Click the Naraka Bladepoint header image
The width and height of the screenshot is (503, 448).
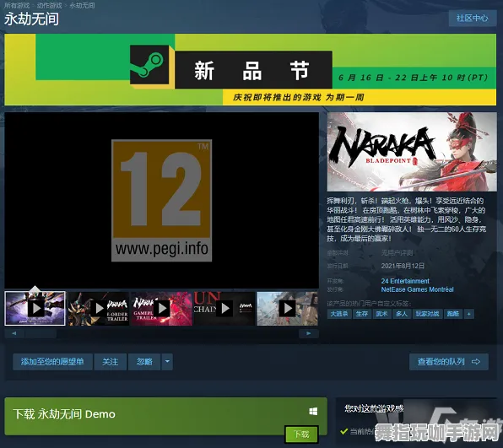tap(412, 152)
